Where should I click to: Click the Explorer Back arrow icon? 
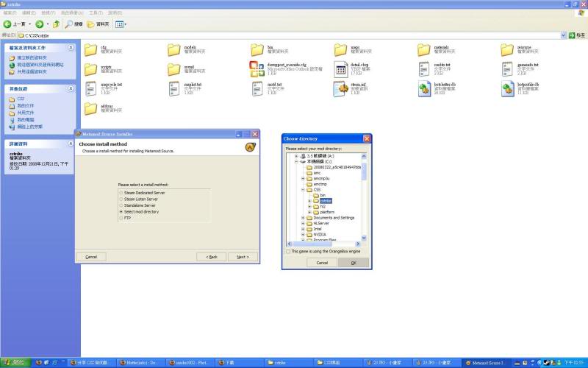(x=8, y=24)
